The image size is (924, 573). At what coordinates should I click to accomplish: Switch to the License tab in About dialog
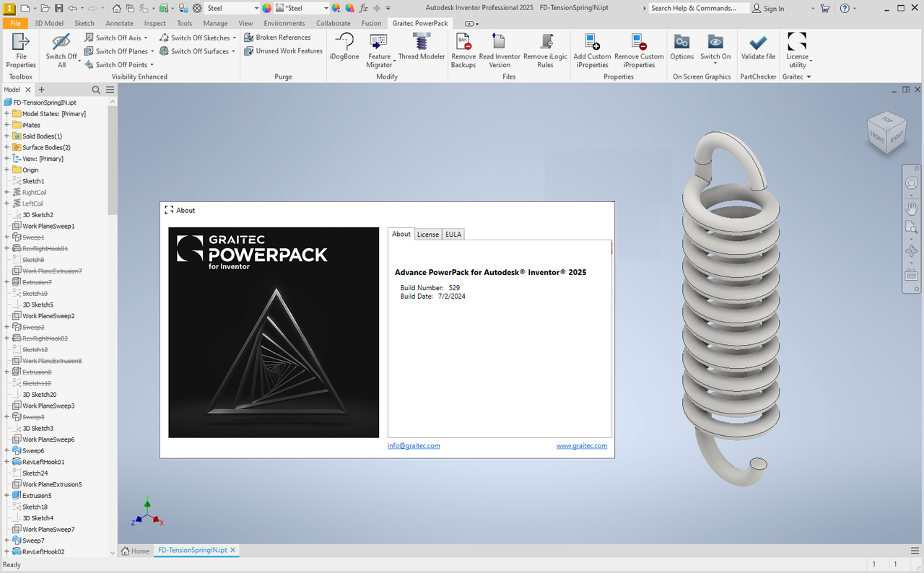click(428, 234)
